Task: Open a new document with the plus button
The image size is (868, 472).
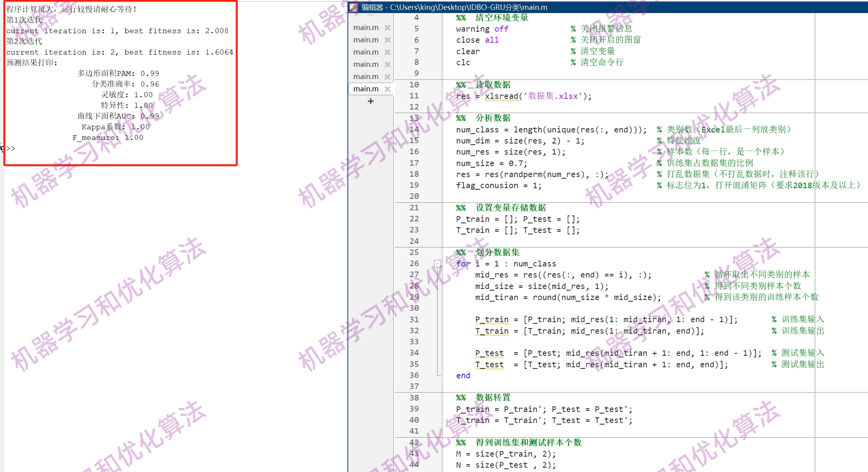Action: [370, 101]
